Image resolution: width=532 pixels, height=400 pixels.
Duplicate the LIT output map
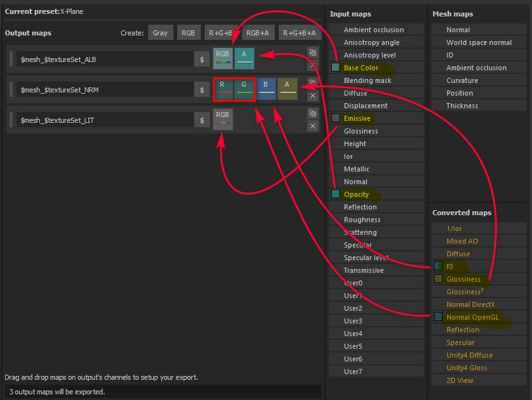tap(313, 113)
